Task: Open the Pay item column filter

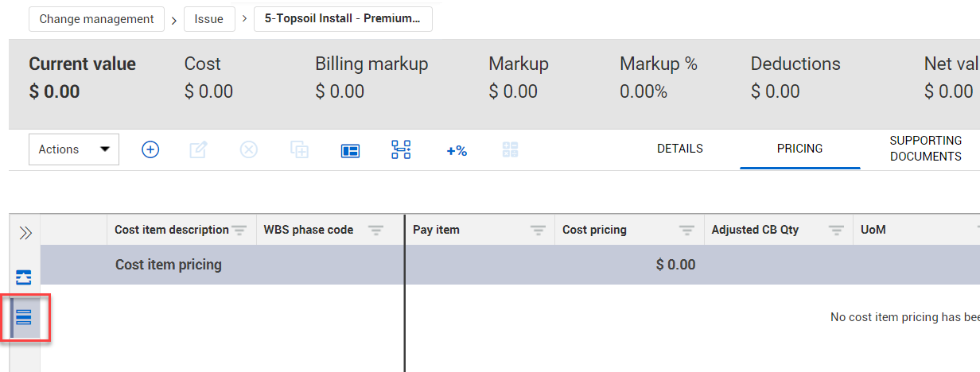Action: (539, 231)
